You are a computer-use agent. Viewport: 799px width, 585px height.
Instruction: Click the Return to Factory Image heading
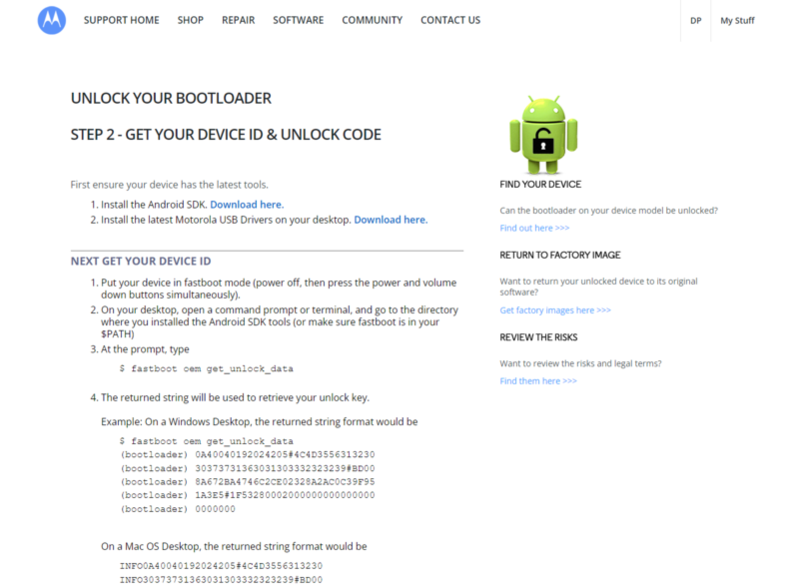pos(561,255)
